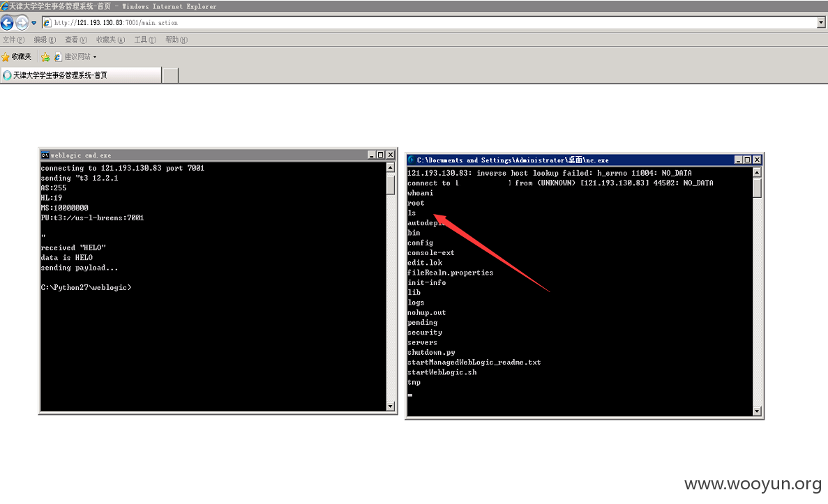
Task: Open the 查看 menu
Action: click(x=75, y=40)
